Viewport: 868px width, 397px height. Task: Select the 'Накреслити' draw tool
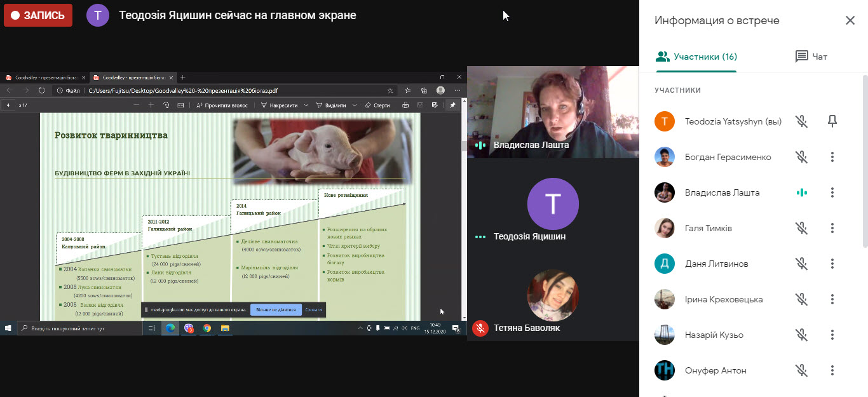pos(280,105)
